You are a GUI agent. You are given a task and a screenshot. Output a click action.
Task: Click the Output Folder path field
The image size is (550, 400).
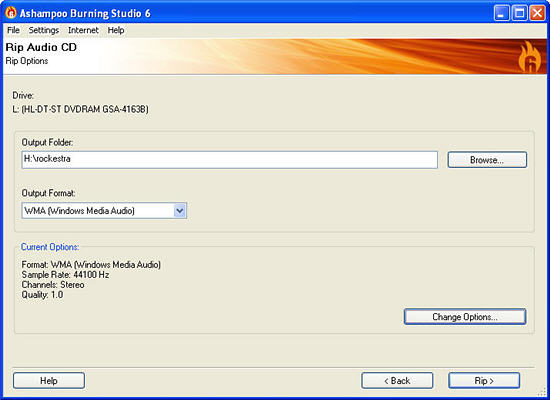click(x=230, y=160)
